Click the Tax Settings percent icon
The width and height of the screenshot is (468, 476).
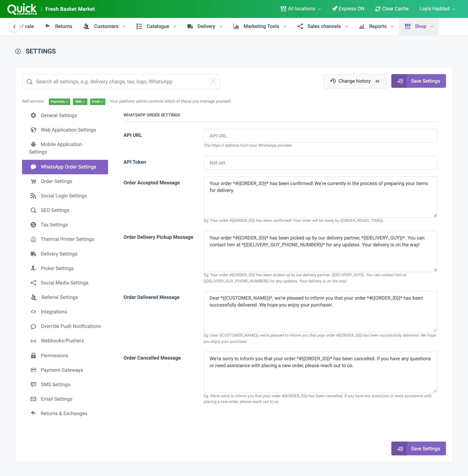click(33, 225)
